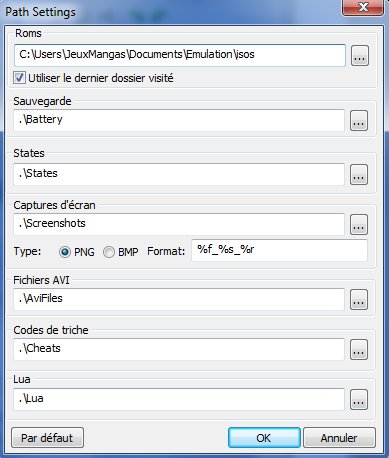Open the browse button for Captures d'écran path
This screenshot has height=458, width=389.
(x=359, y=224)
